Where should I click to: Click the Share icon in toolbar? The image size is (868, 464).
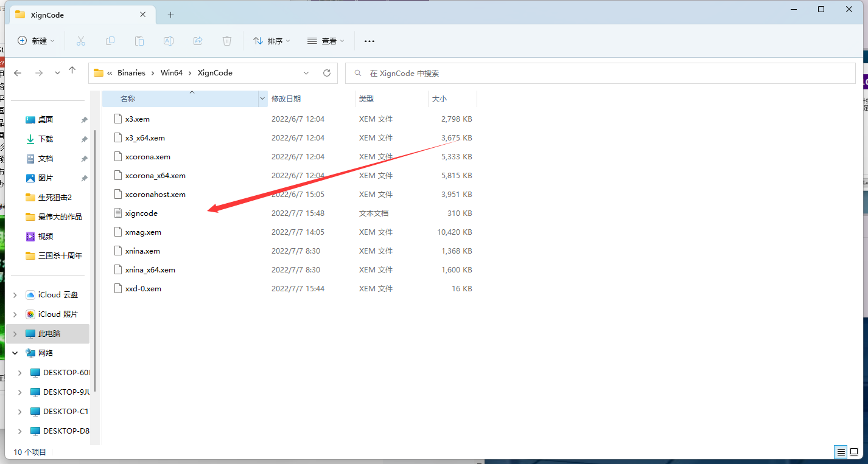[x=198, y=41]
